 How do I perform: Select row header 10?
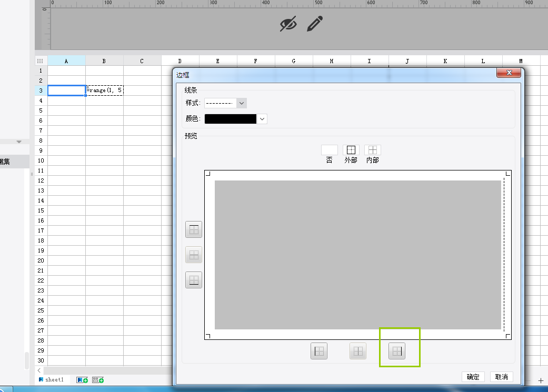(x=41, y=160)
